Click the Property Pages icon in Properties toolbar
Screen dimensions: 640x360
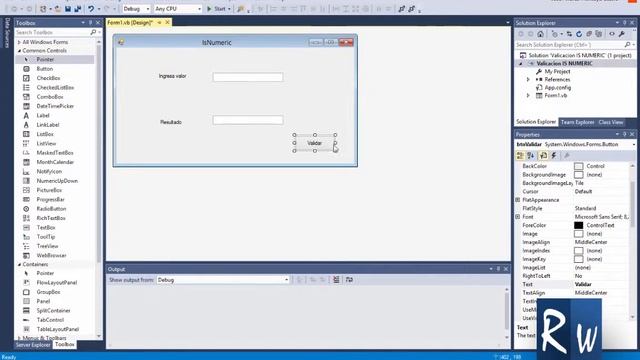[x=567, y=156]
